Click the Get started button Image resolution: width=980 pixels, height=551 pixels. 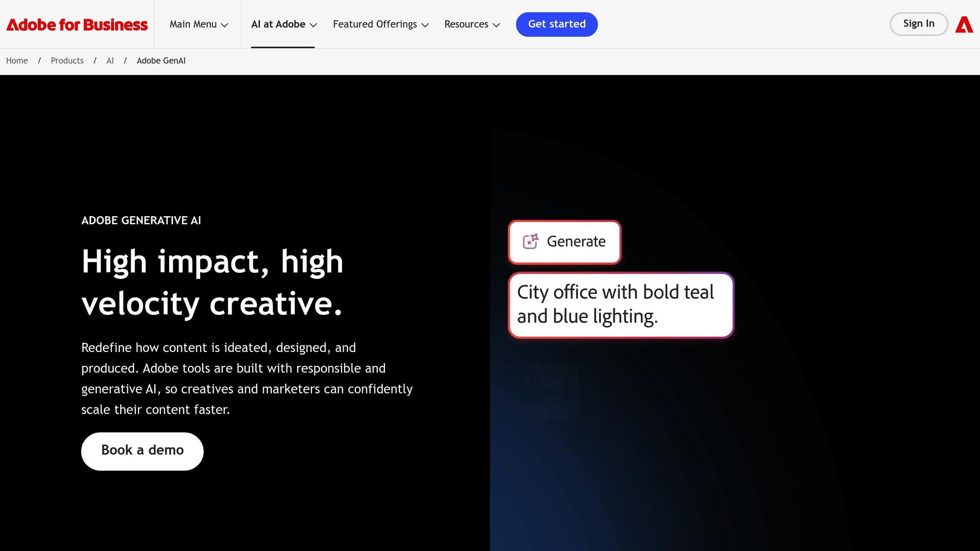(x=557, y=24)
